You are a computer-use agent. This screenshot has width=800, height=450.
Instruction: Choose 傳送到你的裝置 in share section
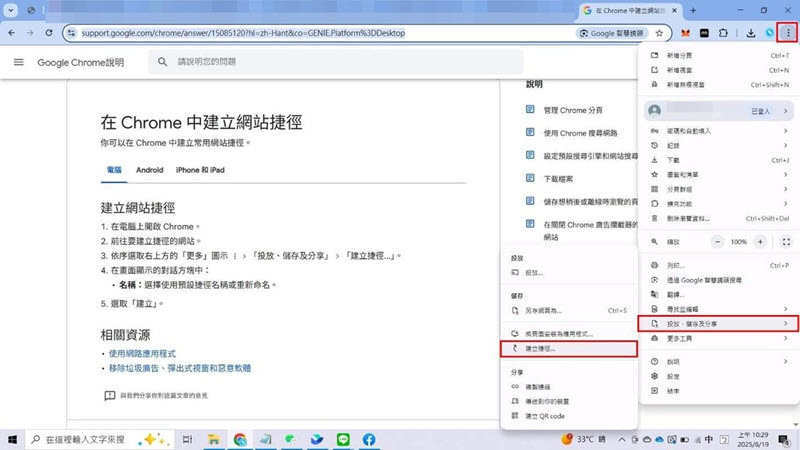tap(569, 402)
